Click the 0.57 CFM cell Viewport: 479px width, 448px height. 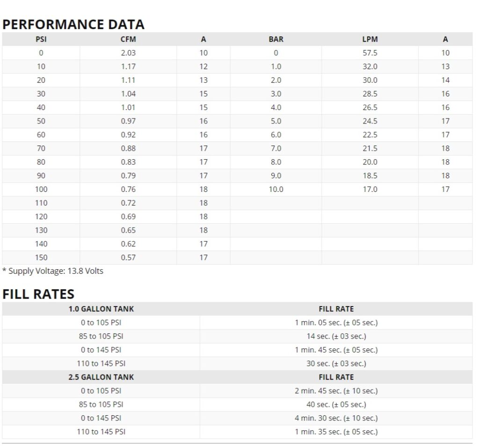(x=128, y=257)
